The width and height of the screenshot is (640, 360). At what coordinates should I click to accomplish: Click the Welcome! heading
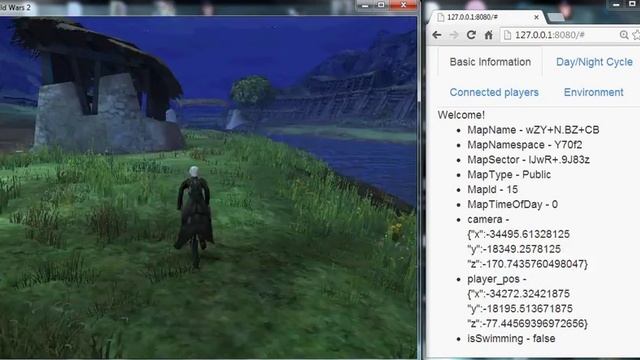(461, 115)
